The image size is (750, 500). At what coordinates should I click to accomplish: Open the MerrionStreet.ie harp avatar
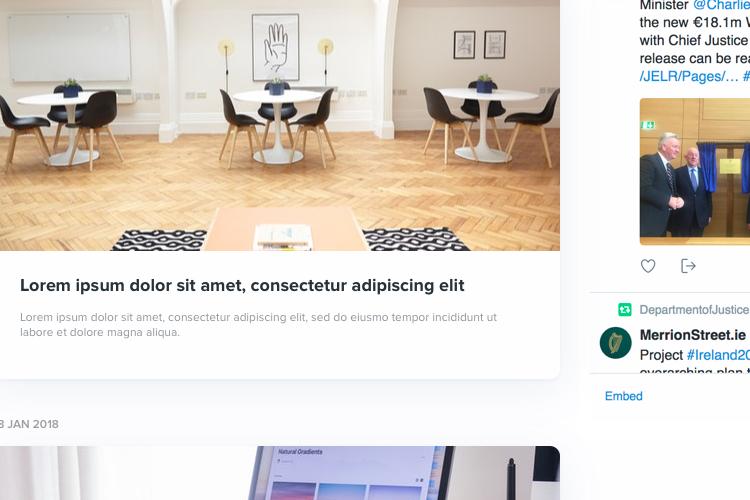tap(616, 343)
